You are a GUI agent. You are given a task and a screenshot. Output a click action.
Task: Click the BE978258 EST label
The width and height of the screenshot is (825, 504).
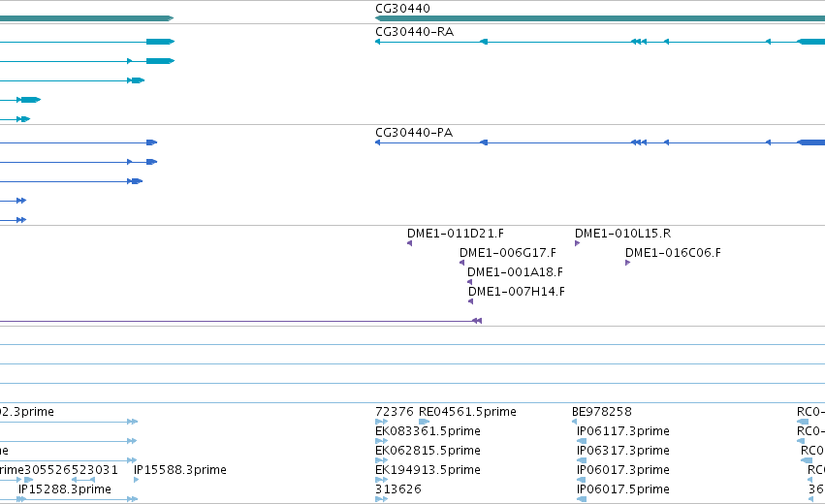pyautogui.click(x=602, y=411)
